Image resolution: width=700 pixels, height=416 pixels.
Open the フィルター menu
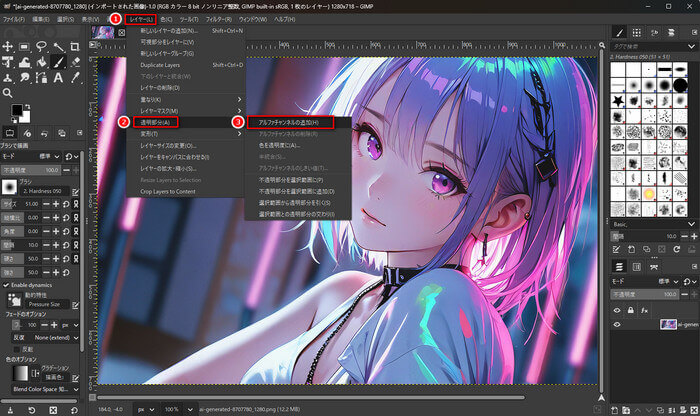(x=218, y=19)
